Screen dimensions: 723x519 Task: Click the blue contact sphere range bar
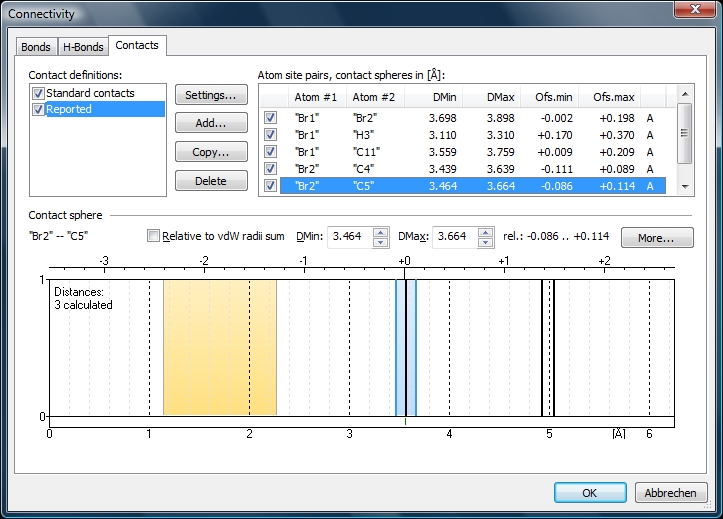click(405, 348)
